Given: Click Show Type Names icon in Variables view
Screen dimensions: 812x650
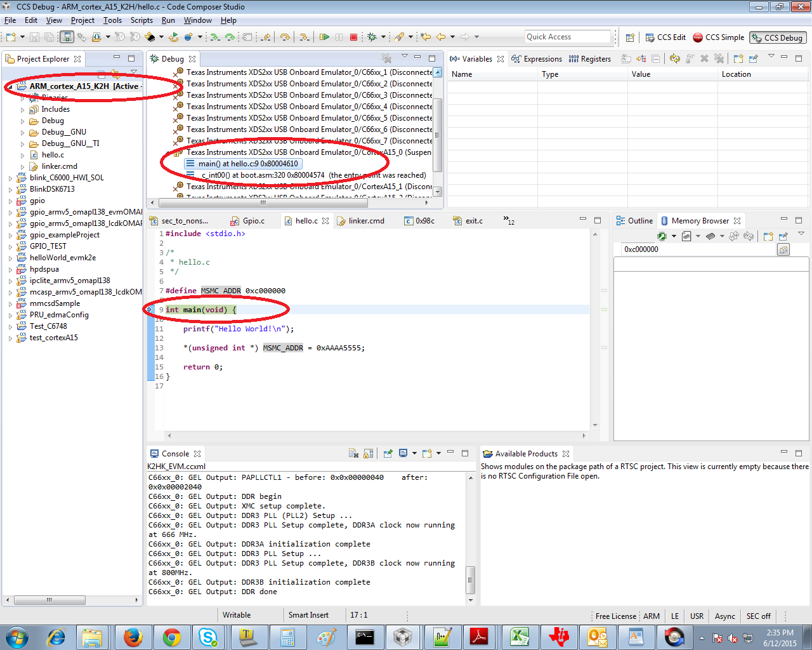Looking at the screenshot, I should coord(626,58).
